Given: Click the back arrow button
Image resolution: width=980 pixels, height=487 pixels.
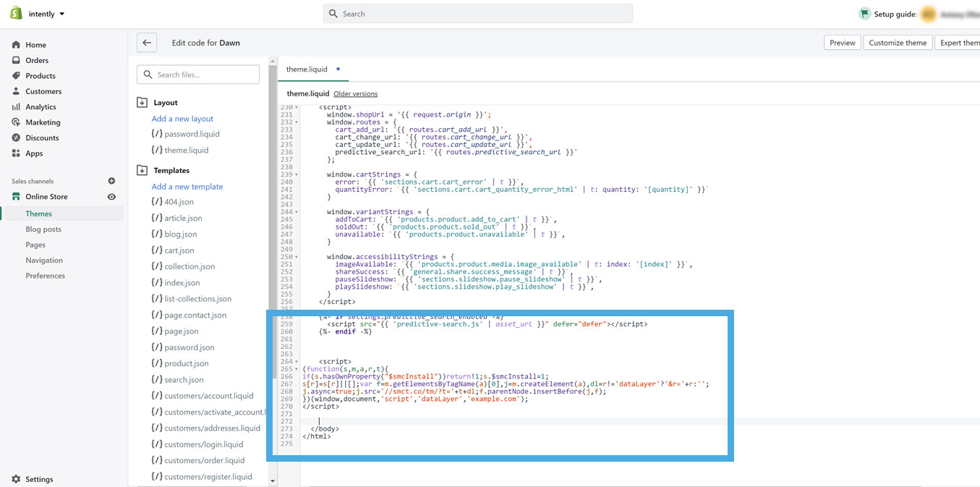Looking at the screenshot, I should pos(147,43).
